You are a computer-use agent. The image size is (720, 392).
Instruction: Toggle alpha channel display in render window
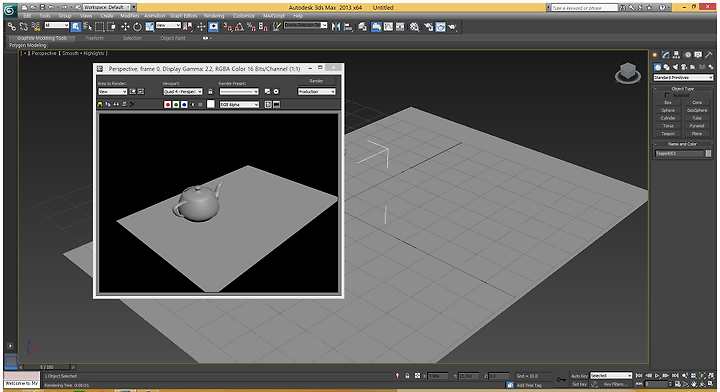192,105
